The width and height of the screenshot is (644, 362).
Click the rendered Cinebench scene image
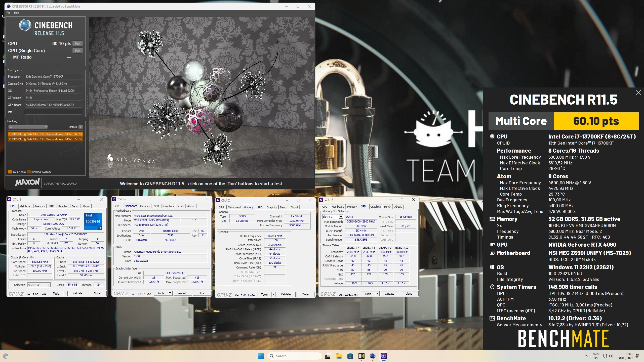[202, 97]
